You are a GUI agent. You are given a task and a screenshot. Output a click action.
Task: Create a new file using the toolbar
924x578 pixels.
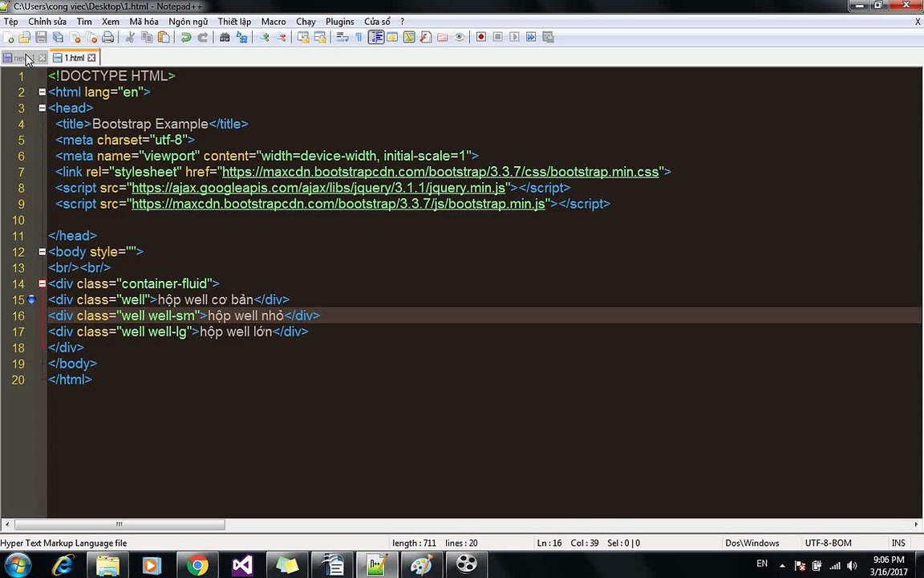pyautogui.click(x=9, y=37)
